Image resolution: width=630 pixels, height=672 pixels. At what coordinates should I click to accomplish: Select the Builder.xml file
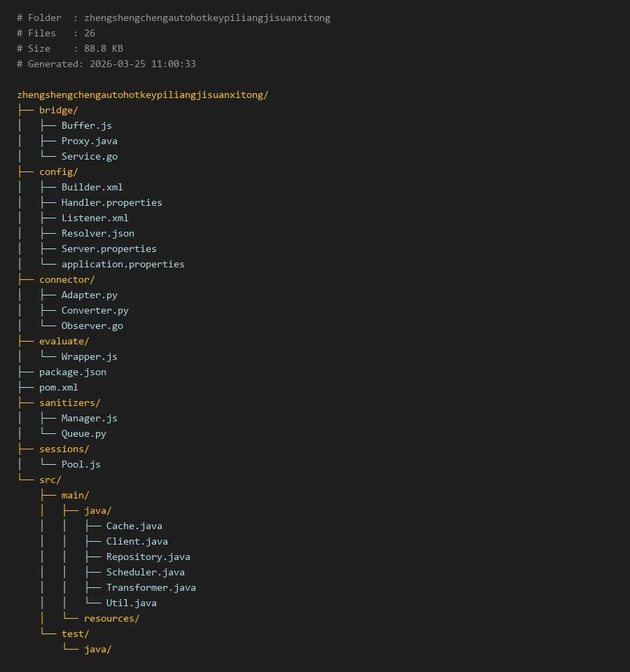[92, 187]
